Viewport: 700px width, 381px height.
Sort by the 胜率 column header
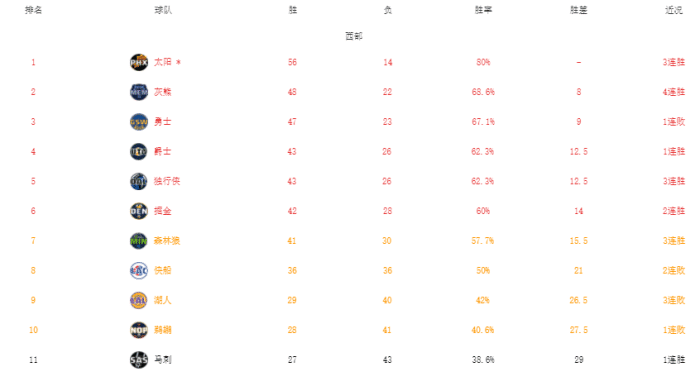pyautogui.click(x=483, y=10)
